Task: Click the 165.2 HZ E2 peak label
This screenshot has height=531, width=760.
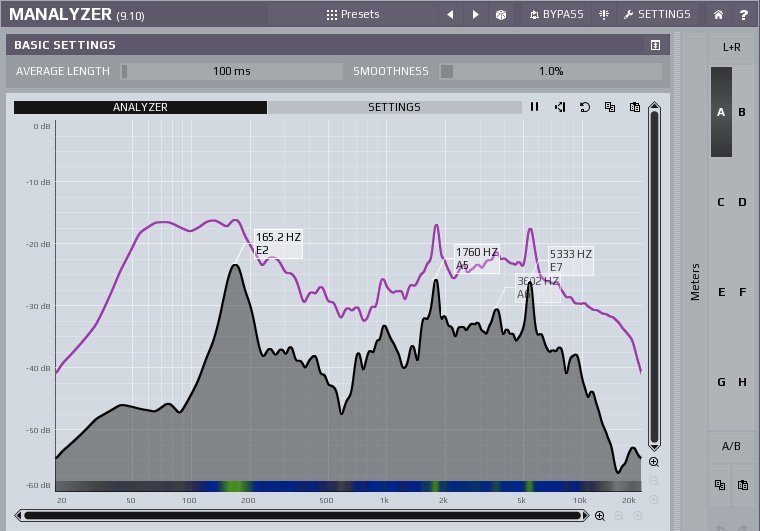Action: coord(278,244)
